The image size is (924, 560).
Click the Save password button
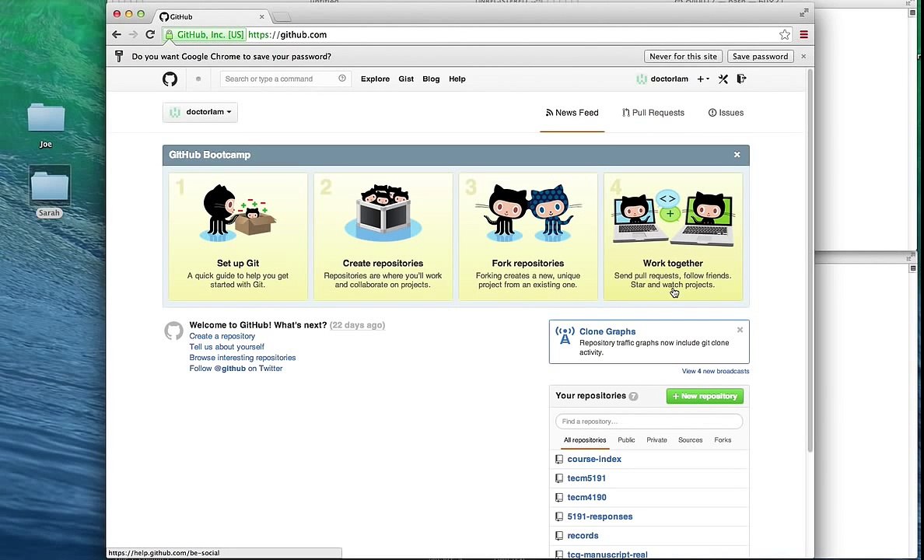click(x=760, y=57)
